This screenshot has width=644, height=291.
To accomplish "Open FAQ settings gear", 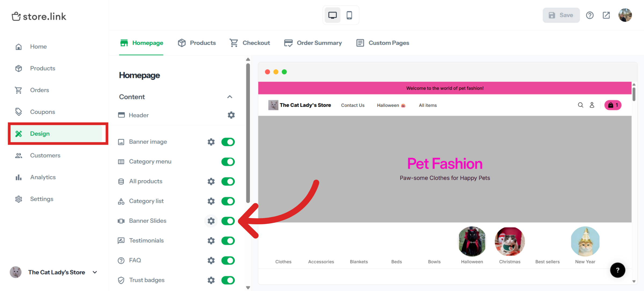I will [x=211, y=260].
